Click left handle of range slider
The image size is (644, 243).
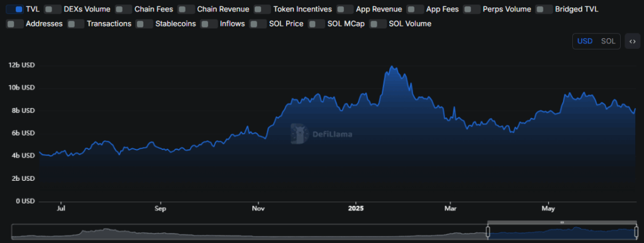pyautogui.click(x=488, y=232)
